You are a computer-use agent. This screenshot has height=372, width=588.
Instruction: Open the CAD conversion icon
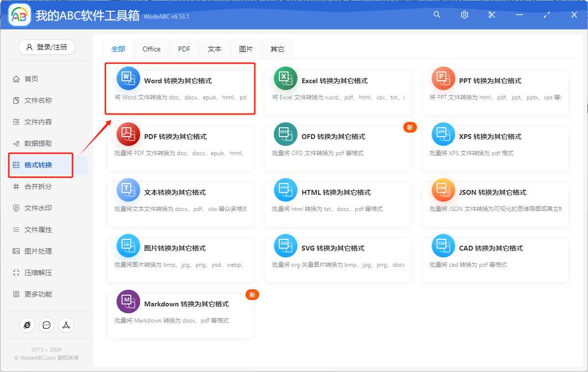tap(443, 246)
